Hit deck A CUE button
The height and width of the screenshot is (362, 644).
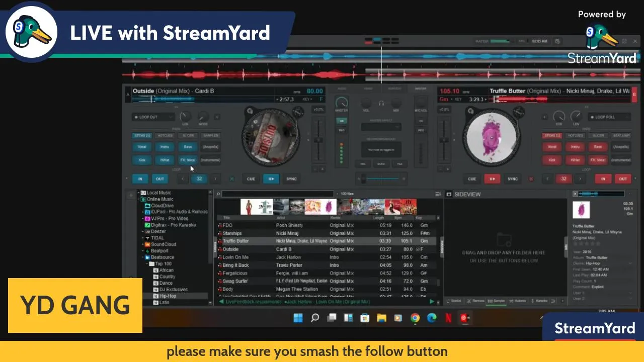[x=251, y=179]
